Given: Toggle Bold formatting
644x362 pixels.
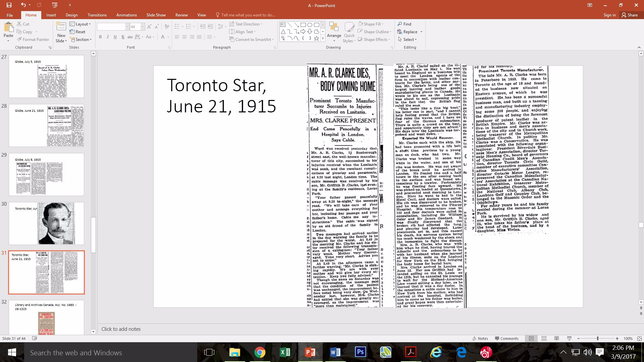Looking at the screenshot, I should point(100,37).
